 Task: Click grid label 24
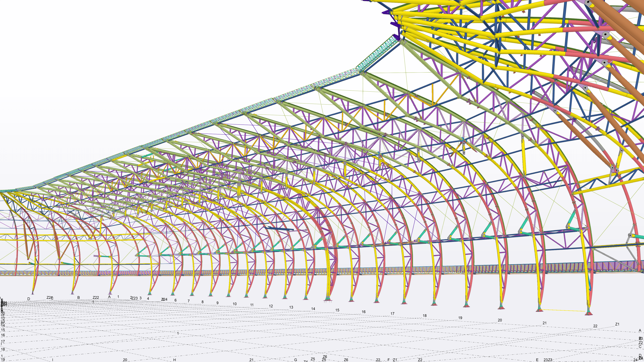(x=635, y=360)
